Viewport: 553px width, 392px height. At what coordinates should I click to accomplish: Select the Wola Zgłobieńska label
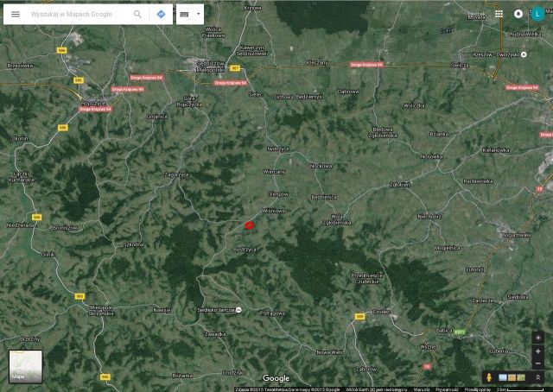point(337,219)
